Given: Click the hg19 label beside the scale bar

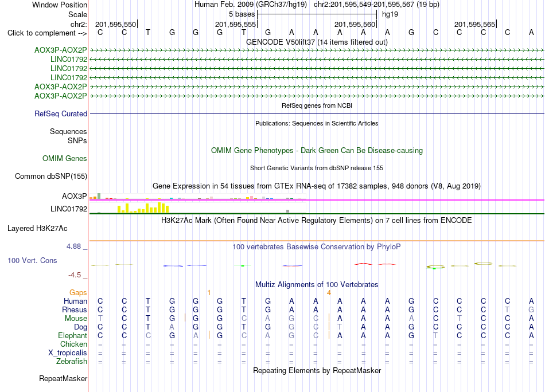Looking at the screenshot, I should point(390,14).
